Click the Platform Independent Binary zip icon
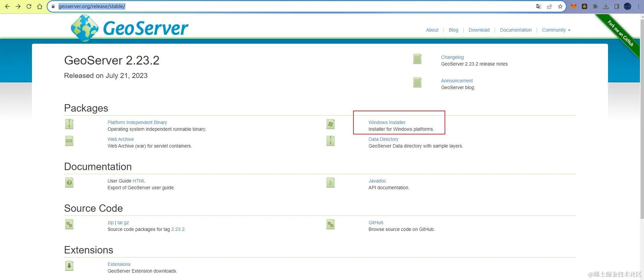This screenshot has width=644, height=280. pyautogui.click(x=69, y=124)
